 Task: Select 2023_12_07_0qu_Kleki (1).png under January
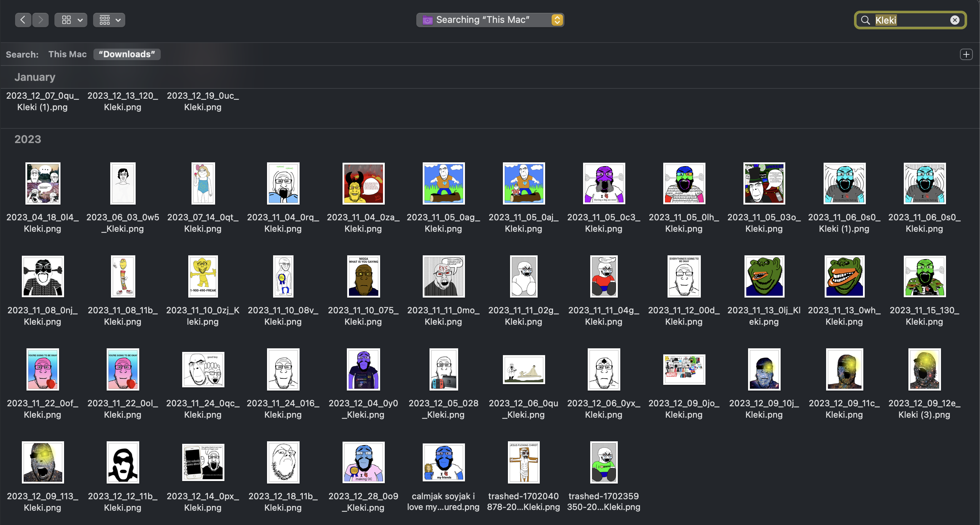(x=42, y=101)
